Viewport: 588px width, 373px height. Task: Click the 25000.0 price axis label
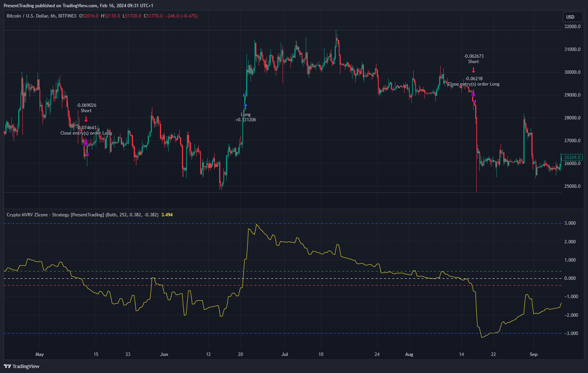click(572, 186)
